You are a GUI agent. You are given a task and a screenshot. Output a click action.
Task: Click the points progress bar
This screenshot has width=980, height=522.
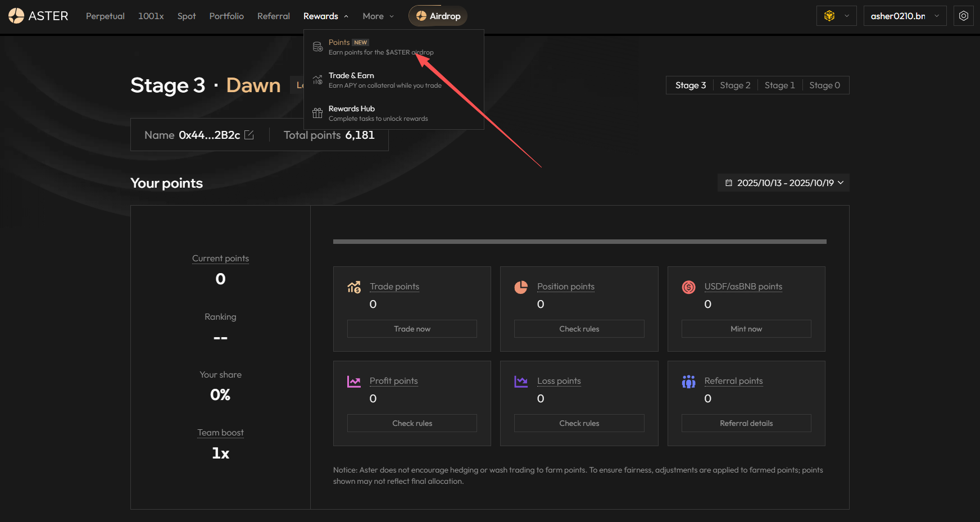pos(579,242)
